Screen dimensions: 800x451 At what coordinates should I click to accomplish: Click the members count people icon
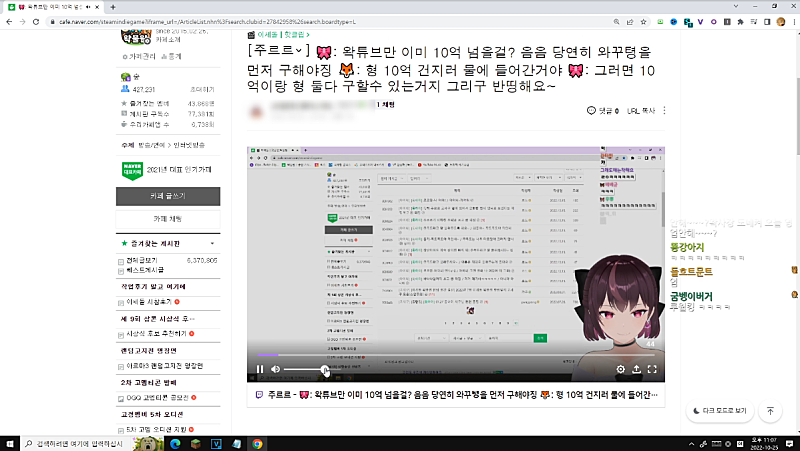tap(125, 89)
